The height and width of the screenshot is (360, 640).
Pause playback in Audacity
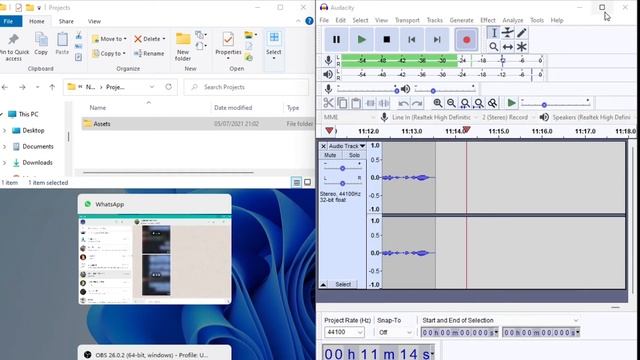click(x=336, y=40)
